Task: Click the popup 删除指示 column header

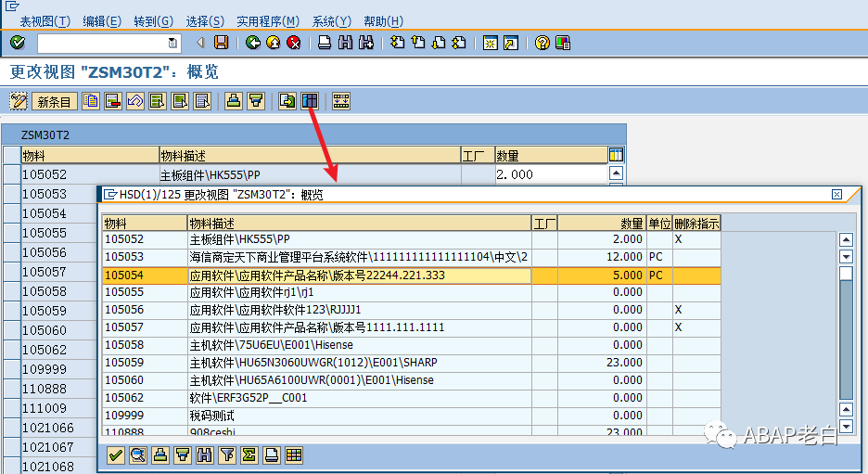Action: pyautogui.click(x=696, y=224)
